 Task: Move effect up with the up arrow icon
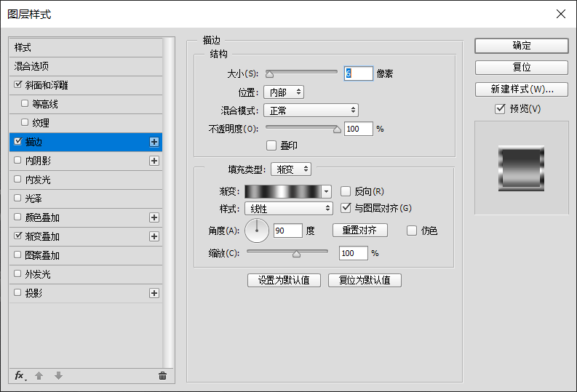coord(39,375)
